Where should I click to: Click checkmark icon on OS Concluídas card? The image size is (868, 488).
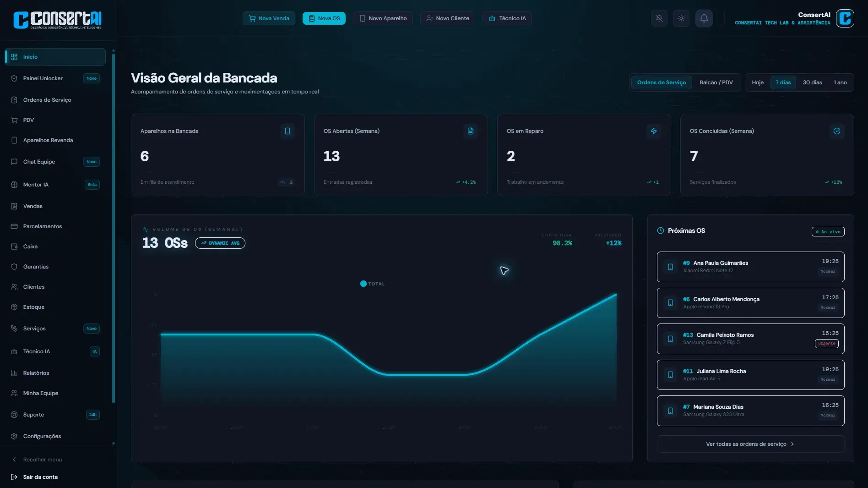pyautogui.click(x=837, y=131)
